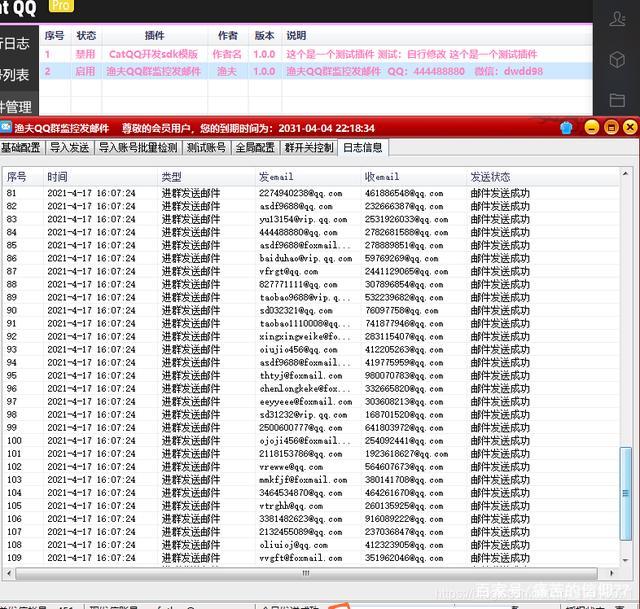640x609 pixels.
Task: Click the blue skin icon in red title bar
Action: [x=567, y=128]
